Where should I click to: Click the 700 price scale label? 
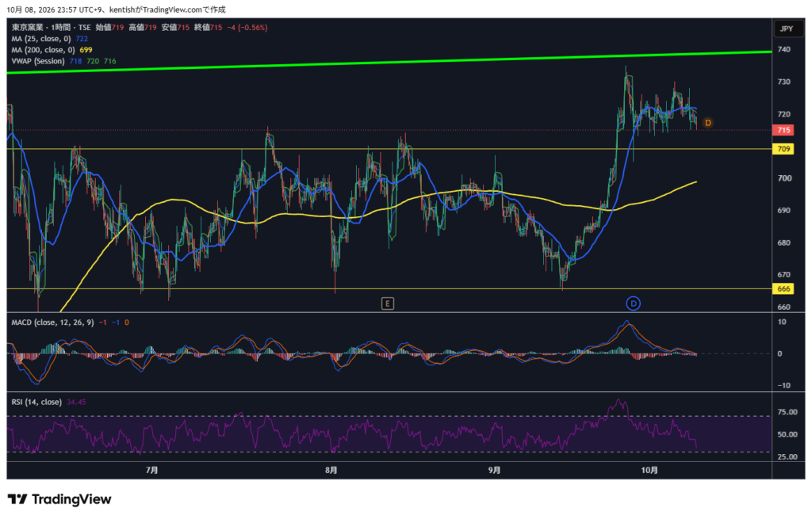pyautogui.click(x=784, y=178)
